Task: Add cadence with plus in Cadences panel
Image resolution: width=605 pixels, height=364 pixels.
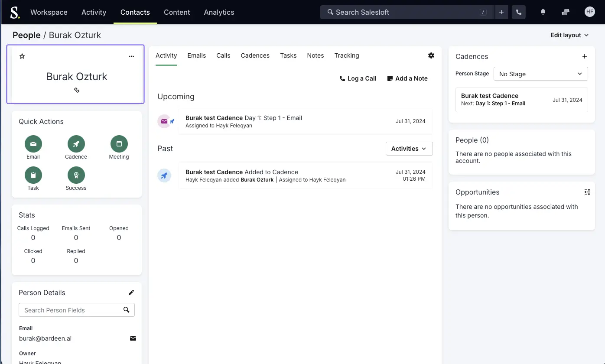Action: 585,56
